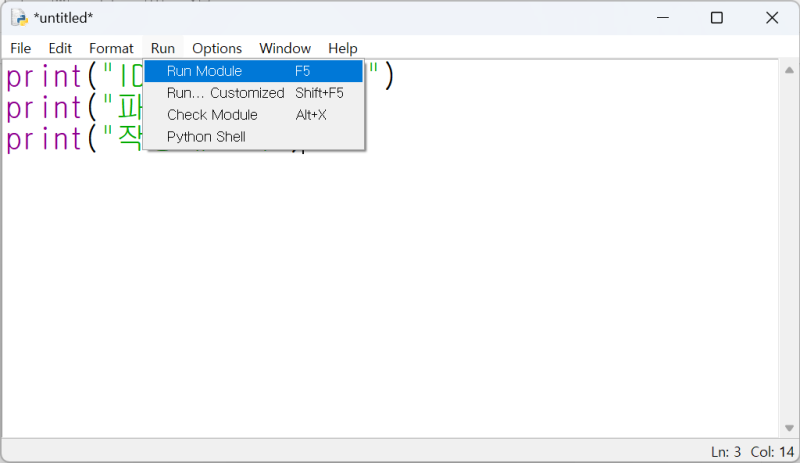Click the first line's print keyword
This screenshot has width=800, height=463.
click(x=44, y=77)
